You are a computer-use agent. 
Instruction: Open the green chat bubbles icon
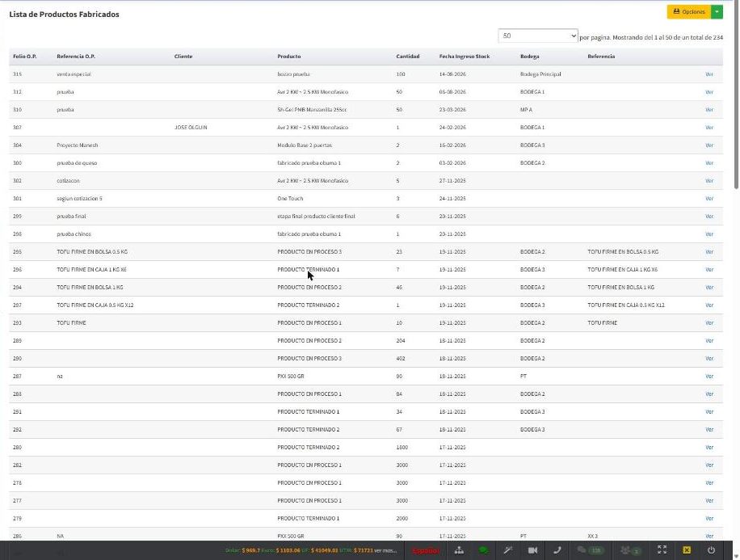[483, 550]
